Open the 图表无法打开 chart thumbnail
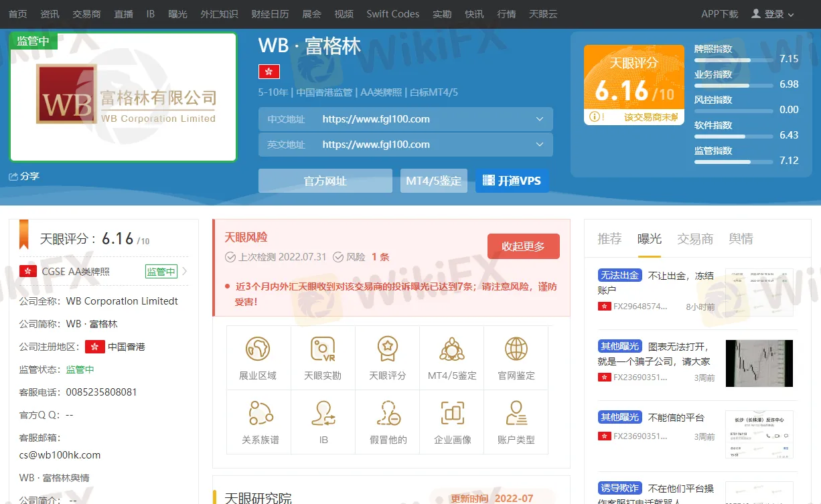 pyautogui.click(x=759, y=363)
